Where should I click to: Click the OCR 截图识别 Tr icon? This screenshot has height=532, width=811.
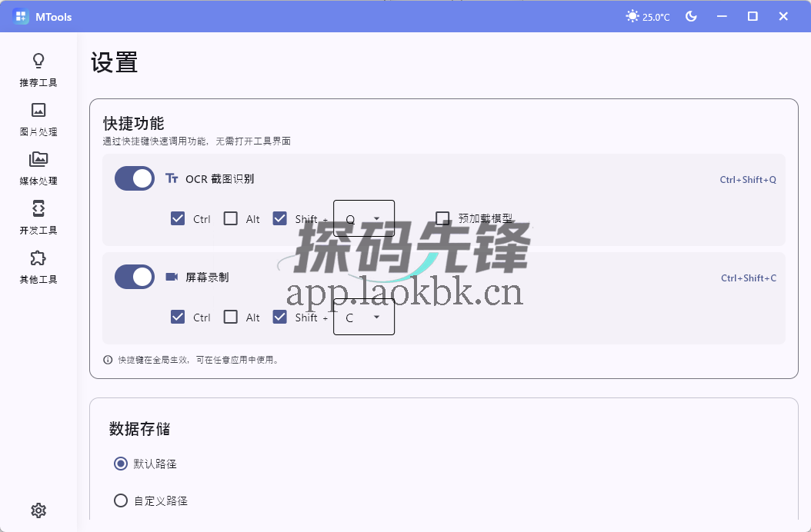tap(171, 179)
